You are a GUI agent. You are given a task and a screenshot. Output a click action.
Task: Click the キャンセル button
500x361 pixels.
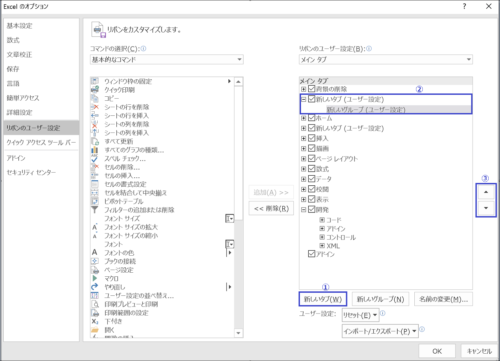[479, 351]
